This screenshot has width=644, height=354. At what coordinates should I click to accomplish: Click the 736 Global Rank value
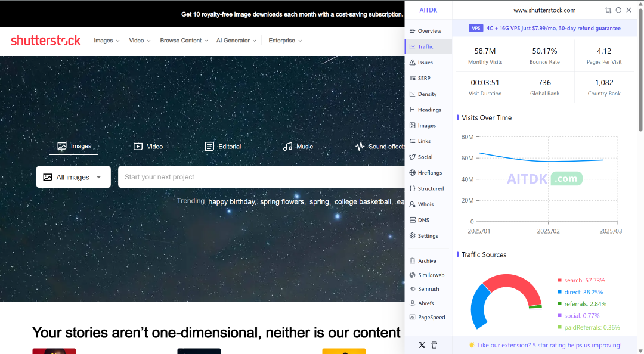point(544,83)
